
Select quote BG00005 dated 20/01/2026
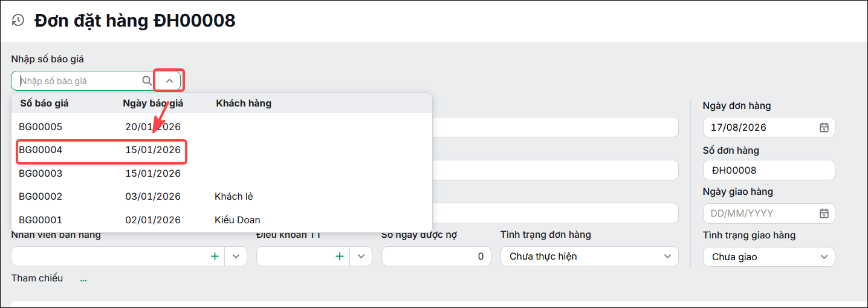[x=222, y=127]
